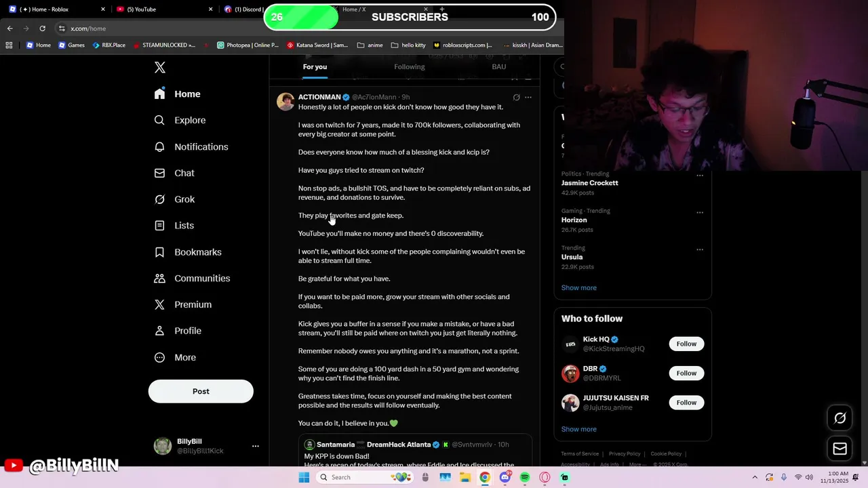Open the Photopea bookmark
The width and height of the screenshot is (868, 488).
click(x=248, y=45)
